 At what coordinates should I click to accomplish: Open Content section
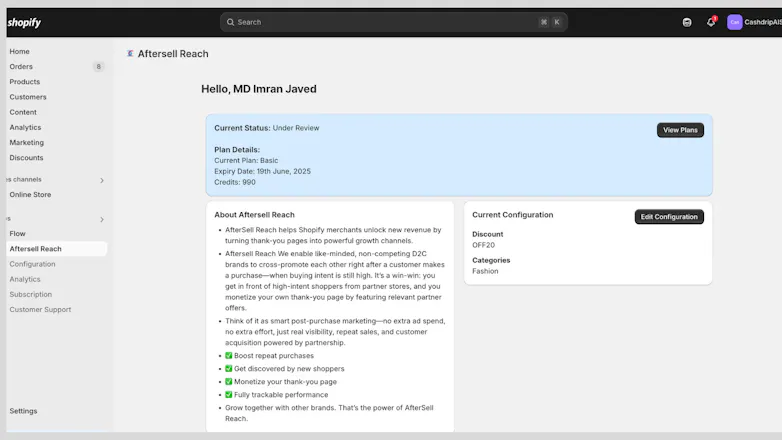click(23, 112)
